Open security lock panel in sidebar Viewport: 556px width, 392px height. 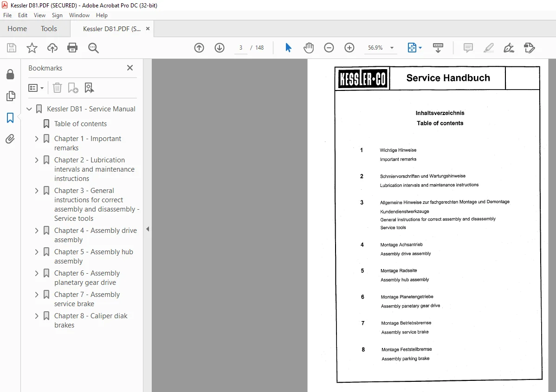coord(10,74)
